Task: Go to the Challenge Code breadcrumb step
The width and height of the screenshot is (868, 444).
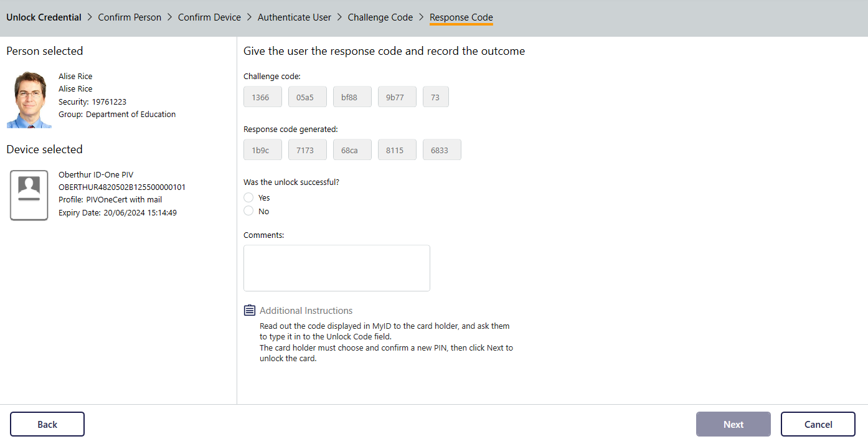Action: tap(380, 17)
